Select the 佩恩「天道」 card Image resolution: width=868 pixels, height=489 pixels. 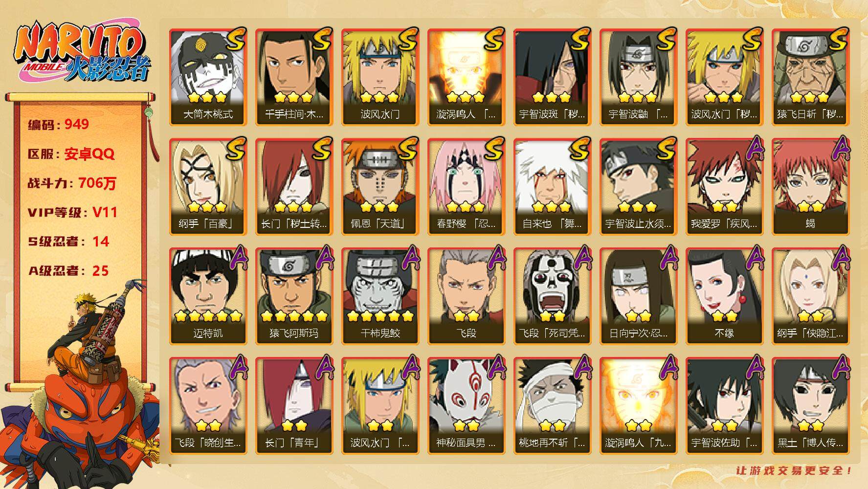click(380, 186)
